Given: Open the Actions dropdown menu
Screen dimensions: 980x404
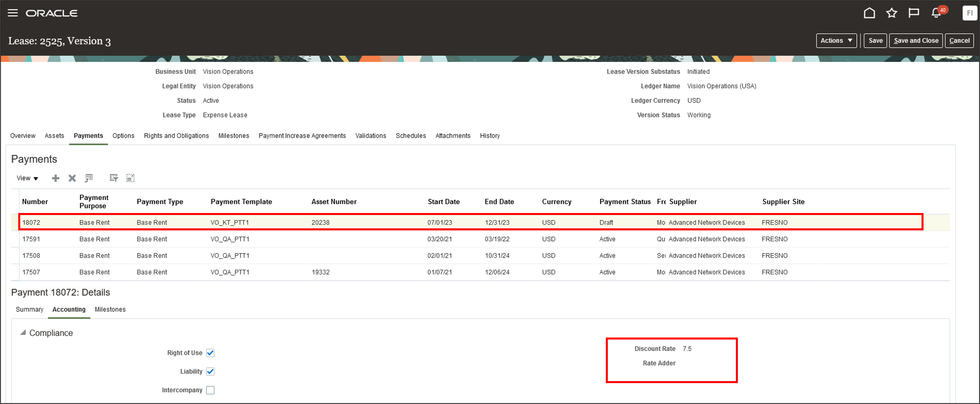Looking at the screenshot, I should [x=836, y=41].
